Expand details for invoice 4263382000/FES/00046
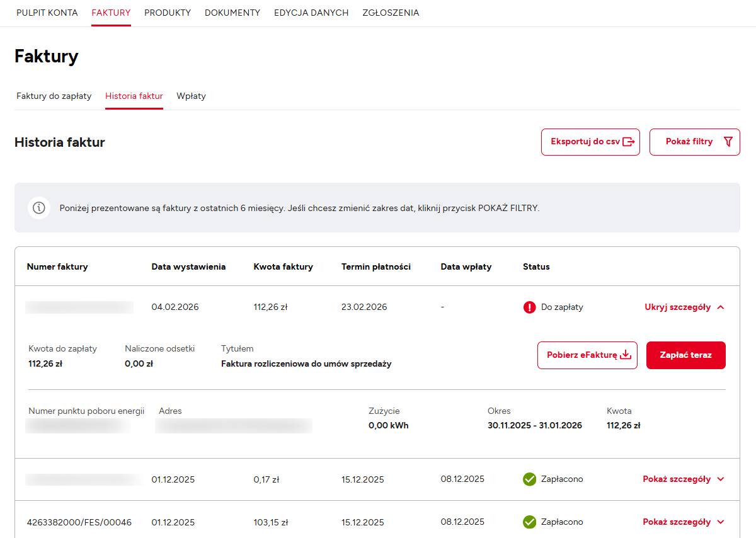The height and width of the screenshot is (538, 756). (x=683, y=522)
